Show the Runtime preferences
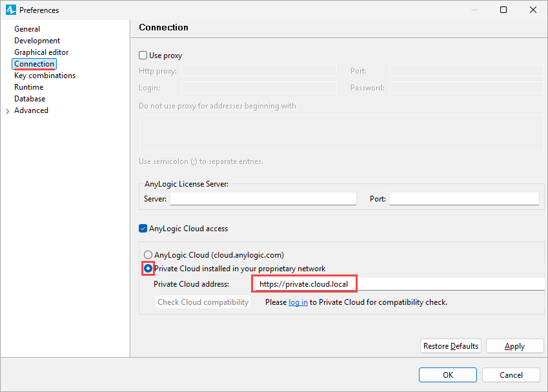Viewport: 548px width, 392px height. tap(28, 87)
